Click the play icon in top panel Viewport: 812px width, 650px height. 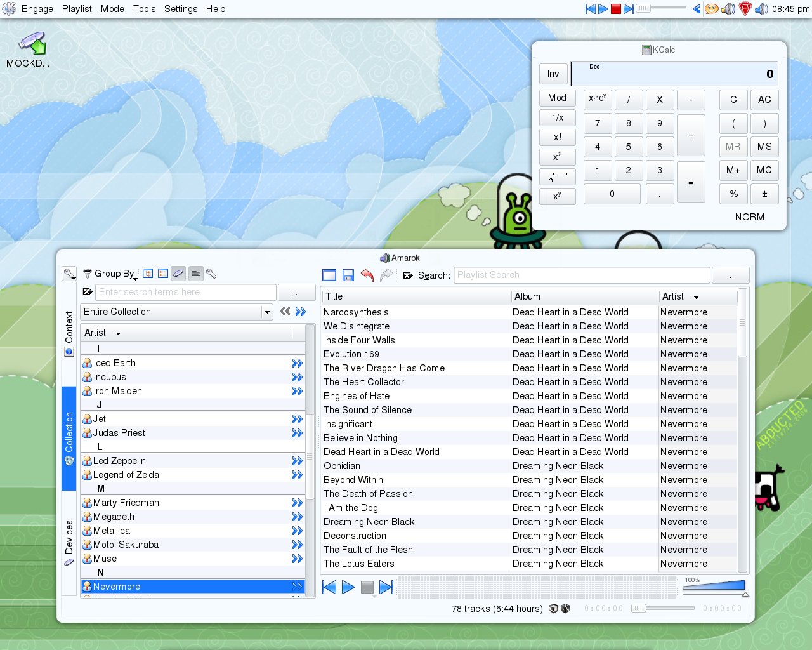point(603,9)
